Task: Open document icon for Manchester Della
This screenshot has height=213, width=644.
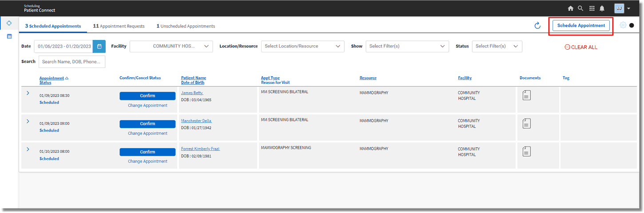Action: pyautogui.click(x=526, y=123)
